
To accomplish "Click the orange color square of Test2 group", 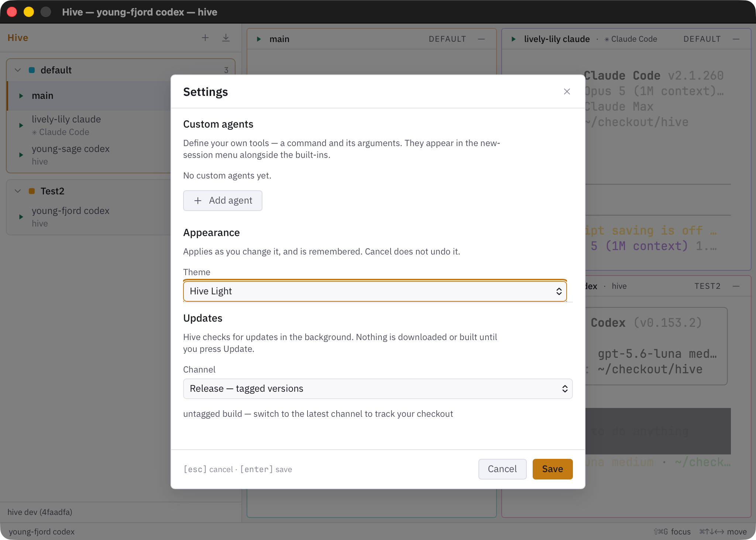I will (32, 191).
